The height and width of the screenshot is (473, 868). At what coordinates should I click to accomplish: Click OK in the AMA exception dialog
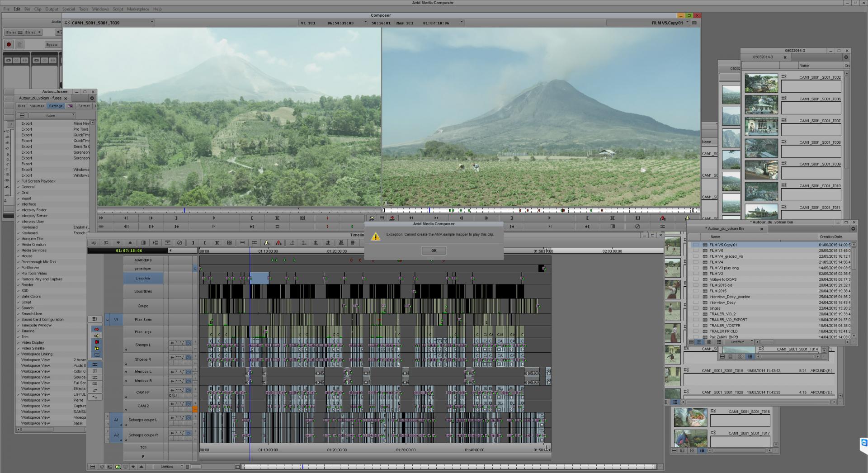point(434,251)
